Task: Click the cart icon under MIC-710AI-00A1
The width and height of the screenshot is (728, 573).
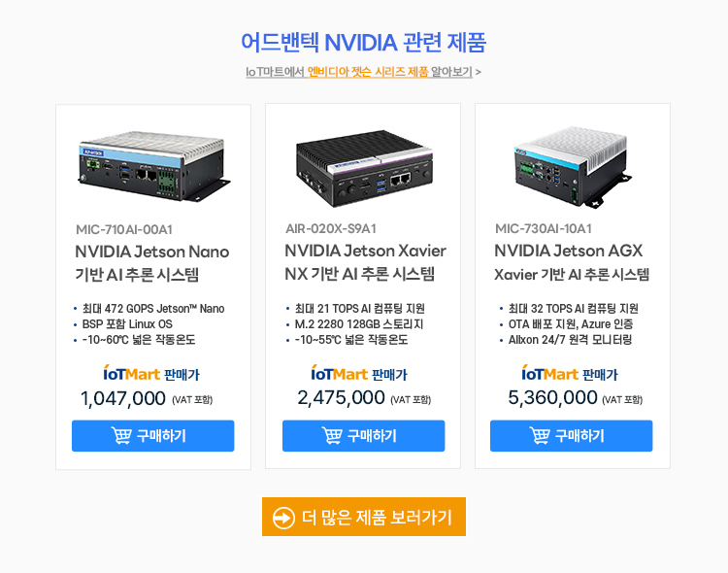Action: [x=121, y=435]
